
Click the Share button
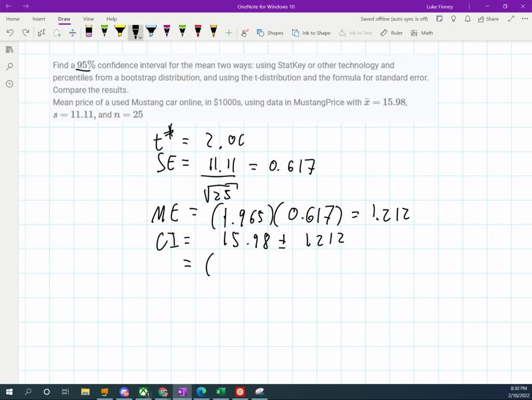pos(487,19)
